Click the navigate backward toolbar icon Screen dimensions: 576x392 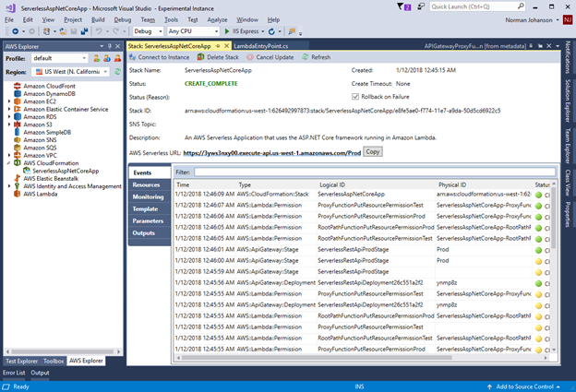(17, 31)
